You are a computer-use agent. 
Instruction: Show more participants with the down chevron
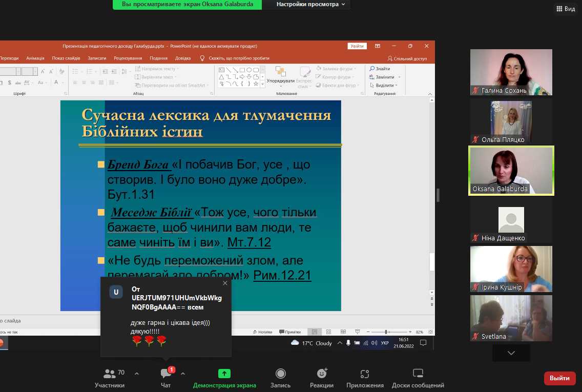511,353
